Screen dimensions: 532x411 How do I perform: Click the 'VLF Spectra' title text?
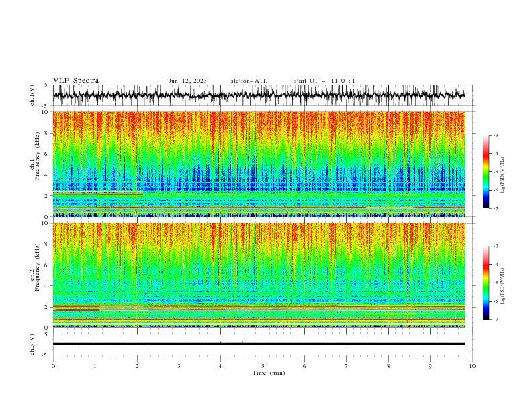(76, 81)
